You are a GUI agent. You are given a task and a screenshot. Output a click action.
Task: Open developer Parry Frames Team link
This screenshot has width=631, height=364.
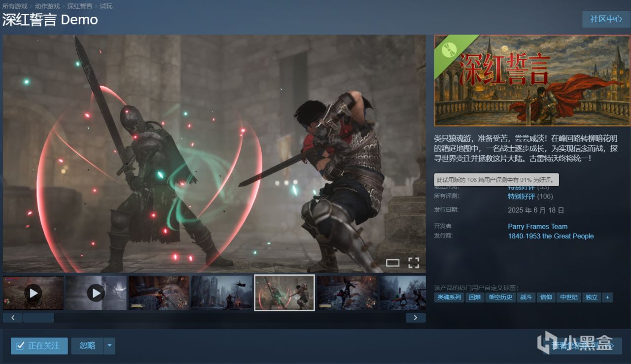538,227
